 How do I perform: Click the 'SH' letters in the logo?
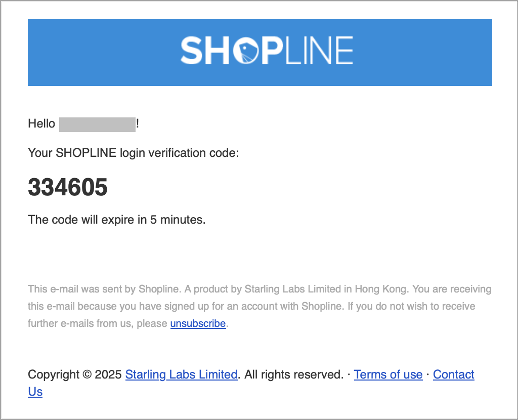tap(205, 50)
